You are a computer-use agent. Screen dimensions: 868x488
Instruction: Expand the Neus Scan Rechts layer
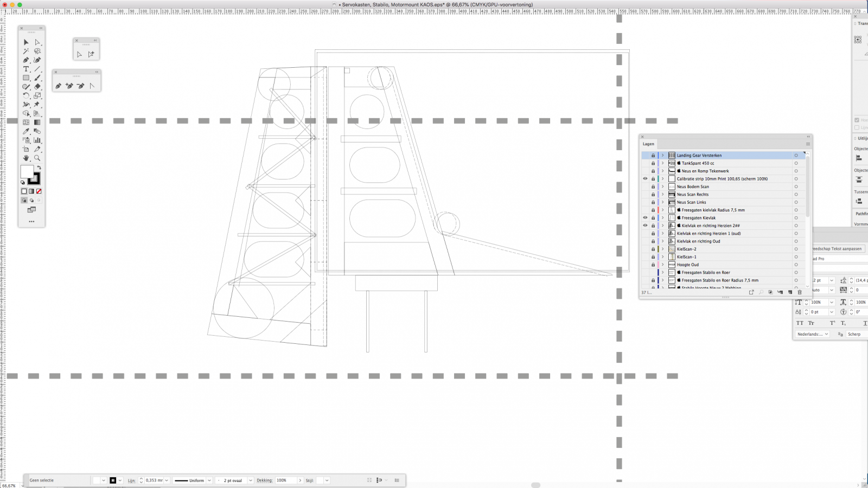point(662,195)
